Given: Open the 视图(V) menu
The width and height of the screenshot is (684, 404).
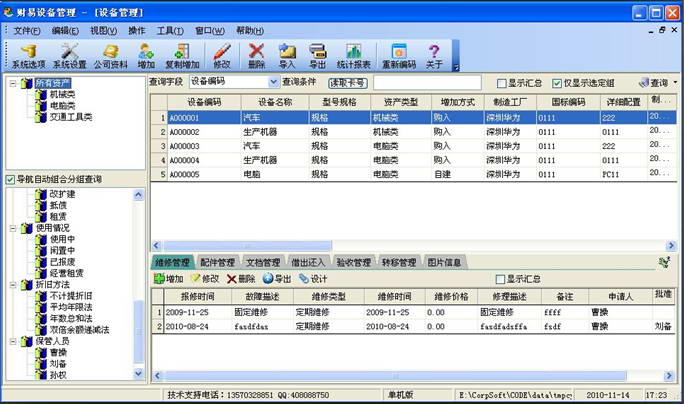Looking at the screenshot, I should [x=103, y=31].
